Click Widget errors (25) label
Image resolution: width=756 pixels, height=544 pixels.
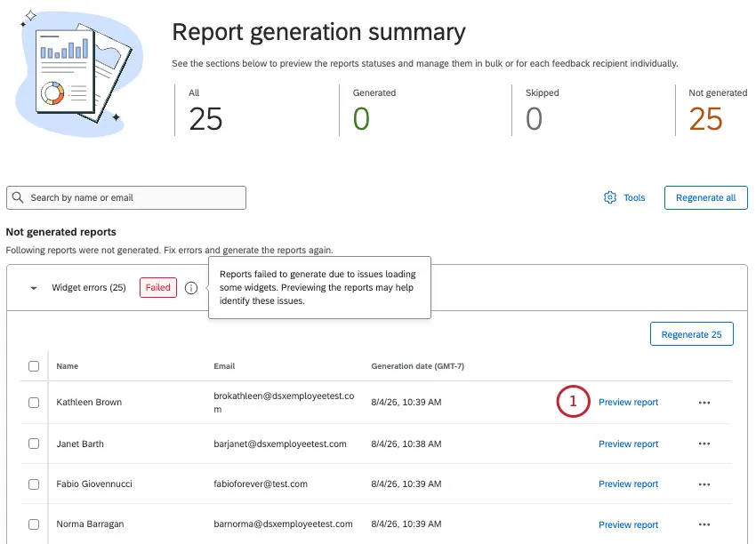(x=89, y=288)
